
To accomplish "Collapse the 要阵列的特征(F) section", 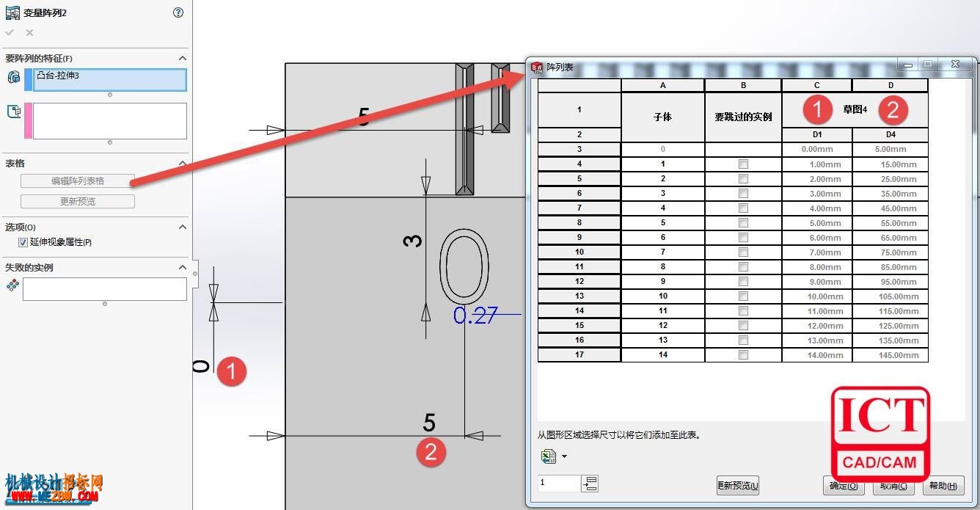I will pos(183,58).
